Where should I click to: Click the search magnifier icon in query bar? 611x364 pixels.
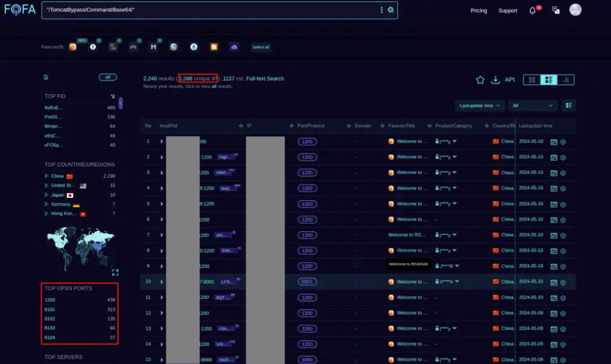pos(391,10)
